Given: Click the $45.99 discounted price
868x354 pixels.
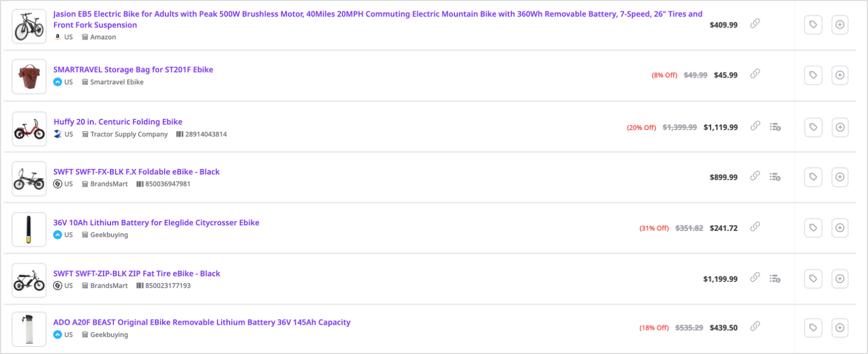Looking at the screenshot, I should [x=725, y=75].
